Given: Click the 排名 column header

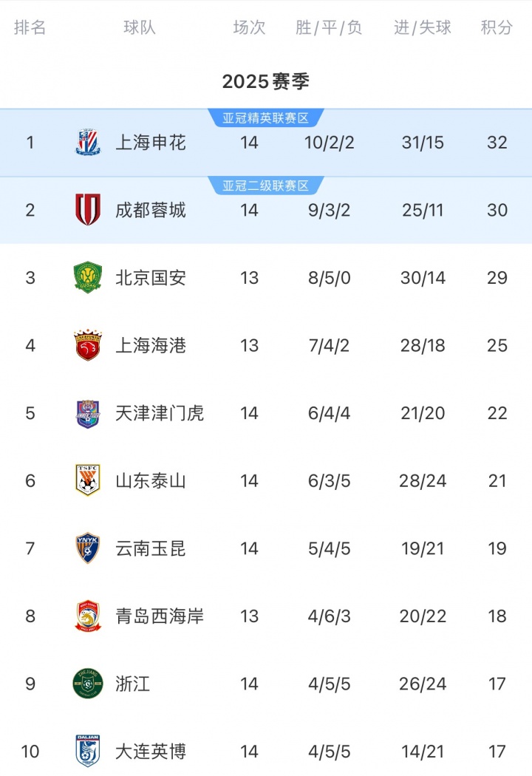Looking at the screenshot, I should click(30, 28).
